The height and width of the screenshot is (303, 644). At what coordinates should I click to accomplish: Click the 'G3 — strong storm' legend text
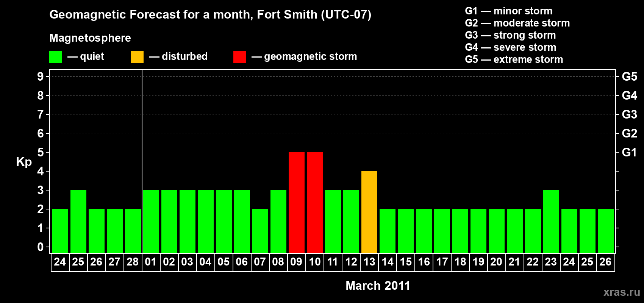511,35
